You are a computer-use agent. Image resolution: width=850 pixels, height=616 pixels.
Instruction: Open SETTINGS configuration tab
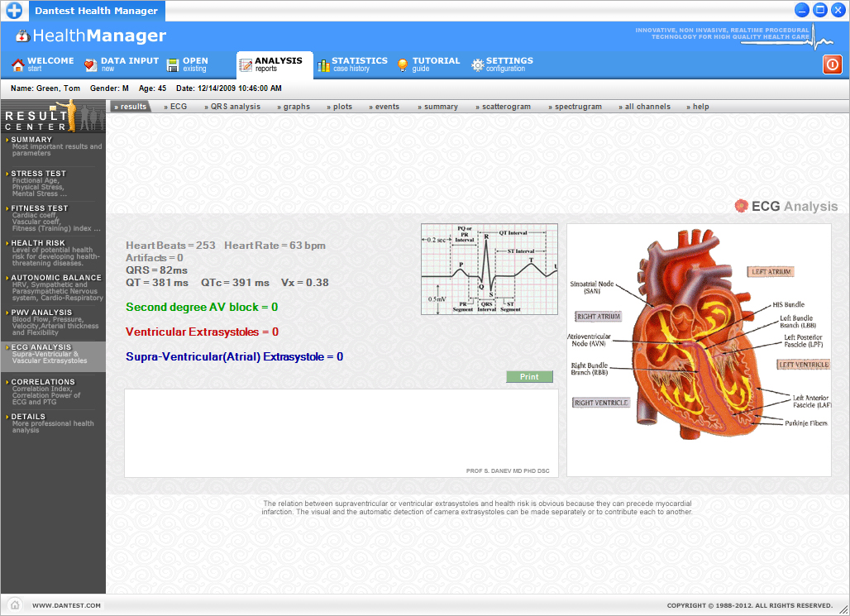pos(502,64)
